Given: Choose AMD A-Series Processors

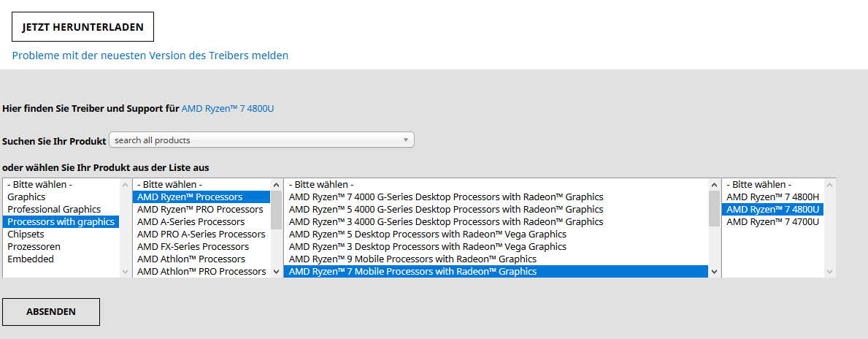Looking at the screenshot, I should pos(201,221).
